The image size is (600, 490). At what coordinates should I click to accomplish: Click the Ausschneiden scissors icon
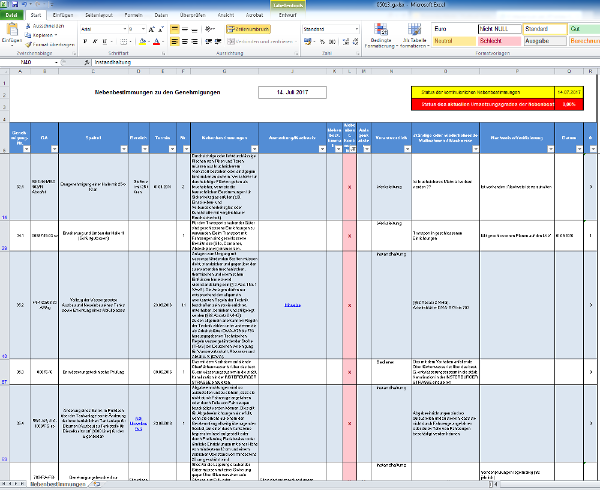pyautogui.click(x=29, y=27)
